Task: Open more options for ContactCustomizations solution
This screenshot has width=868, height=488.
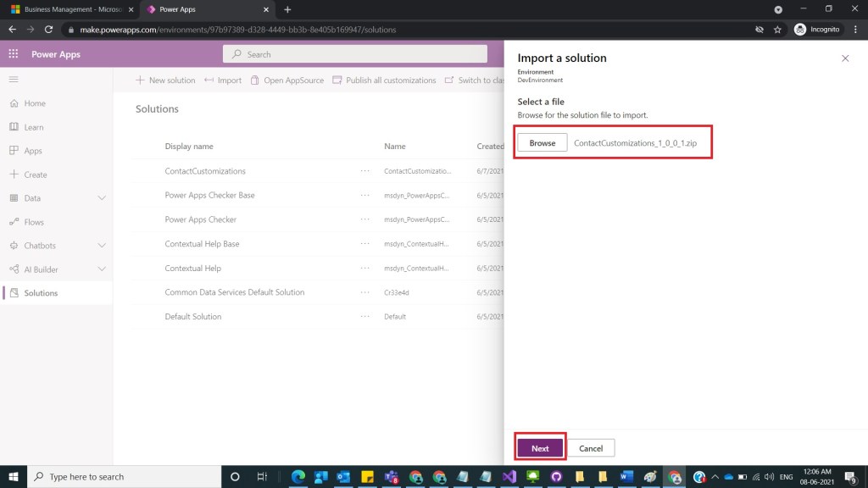Action: (364, 171)
